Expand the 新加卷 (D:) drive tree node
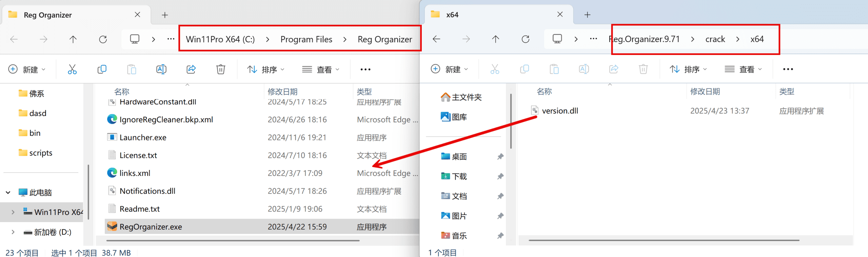Viewport: 868px width, 257px height. click(13, 232)
